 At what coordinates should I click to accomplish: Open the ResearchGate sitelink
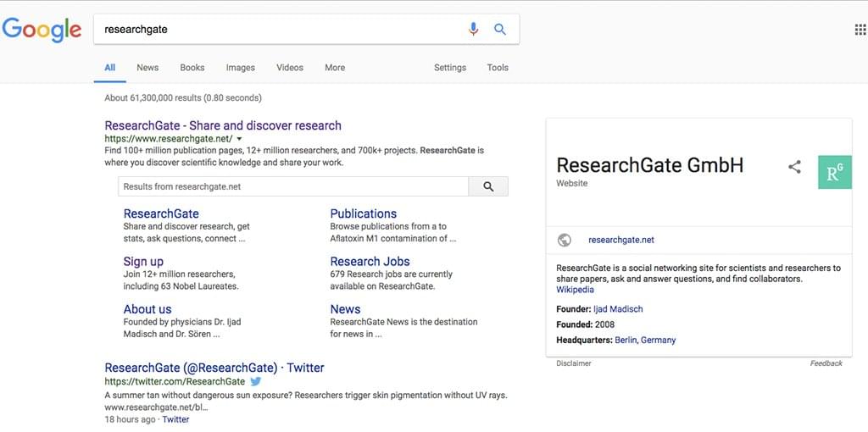point(161,213)
